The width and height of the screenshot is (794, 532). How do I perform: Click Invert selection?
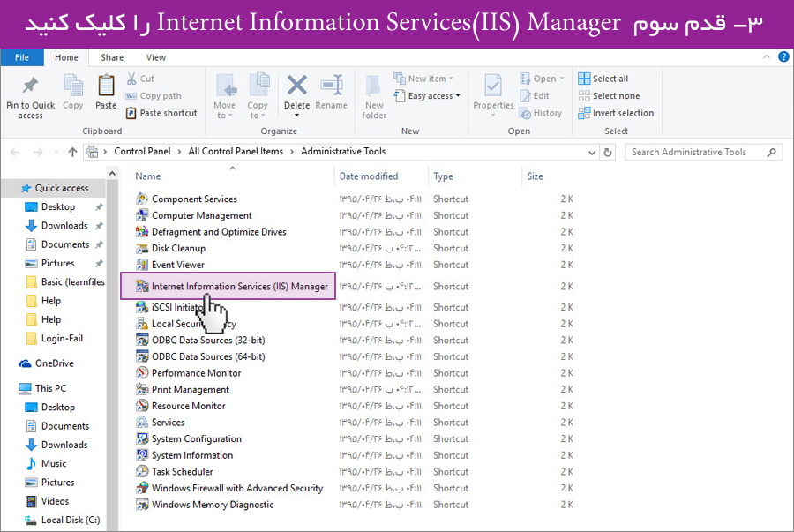point(617,113)
